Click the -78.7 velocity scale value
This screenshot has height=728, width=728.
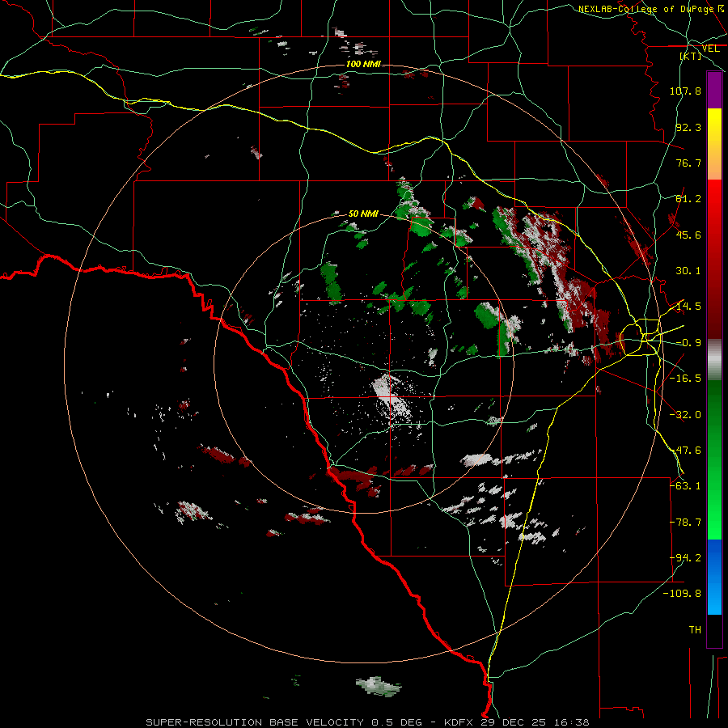coord(685,523)
